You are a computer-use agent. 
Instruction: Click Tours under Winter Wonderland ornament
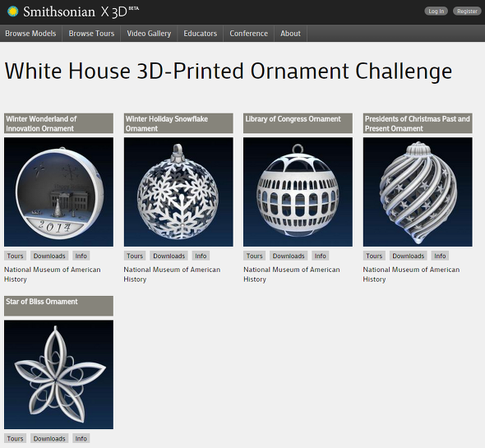15,256
